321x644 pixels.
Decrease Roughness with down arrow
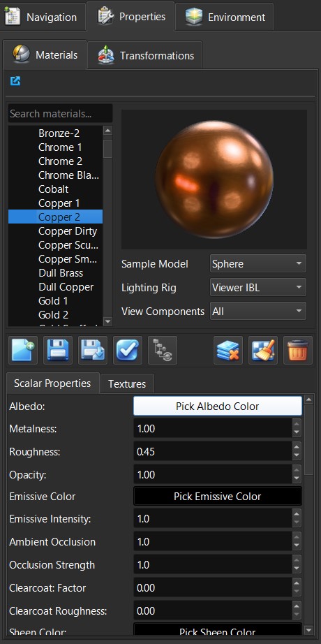[297, 456]
